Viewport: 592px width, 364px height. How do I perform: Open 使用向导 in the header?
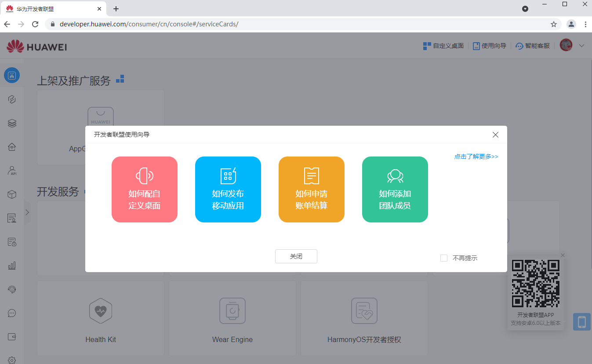(x=490, y=46)
